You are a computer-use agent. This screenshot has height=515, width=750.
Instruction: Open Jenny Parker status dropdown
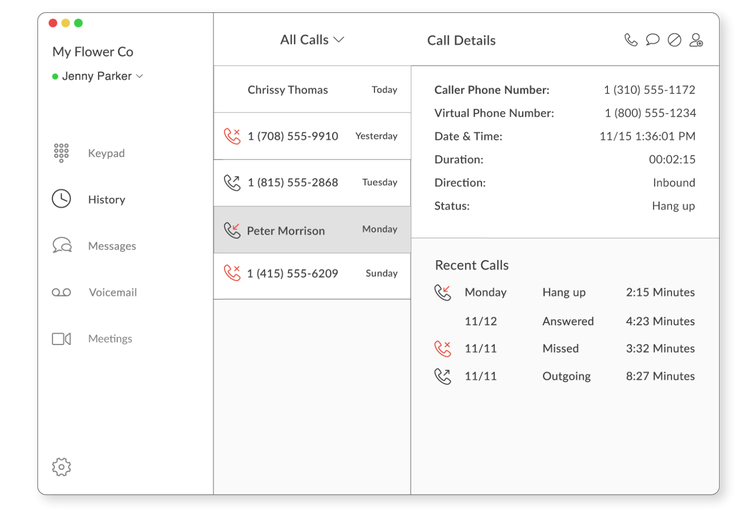100,76
